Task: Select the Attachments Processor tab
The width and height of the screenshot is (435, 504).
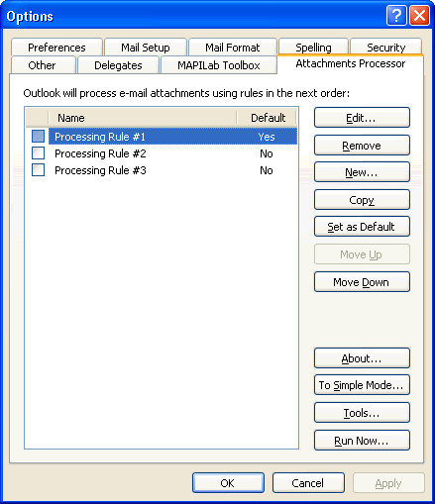Action: tap(351, 63)
